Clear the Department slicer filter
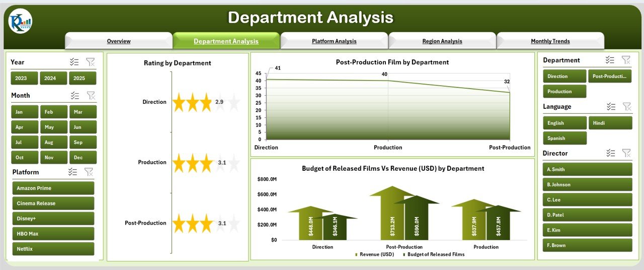Image resolution: width=644 pixels, height=270 pixels. pos(626,60)
